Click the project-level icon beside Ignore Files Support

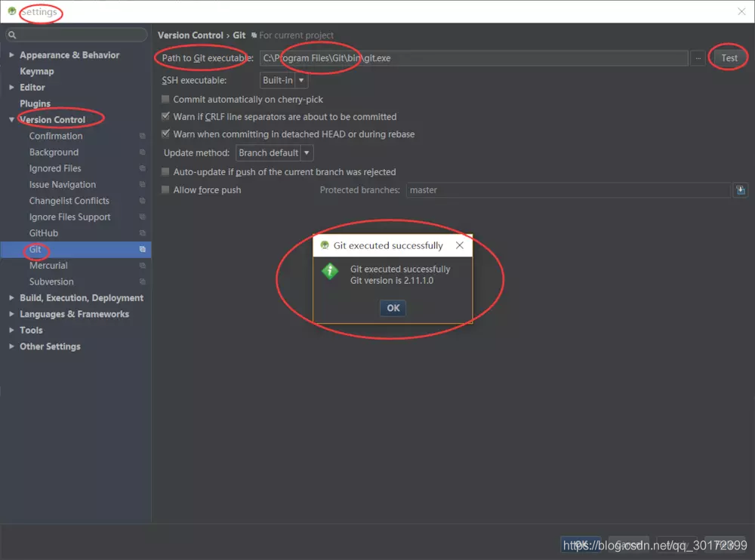pos(142,217)
